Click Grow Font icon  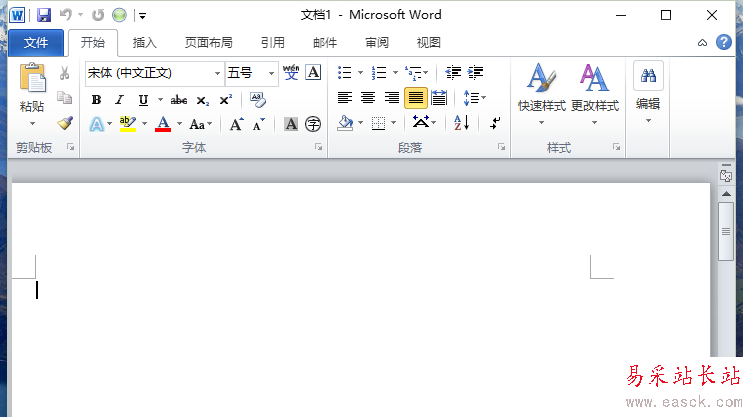pyautogui.click(x=236, y=124)
